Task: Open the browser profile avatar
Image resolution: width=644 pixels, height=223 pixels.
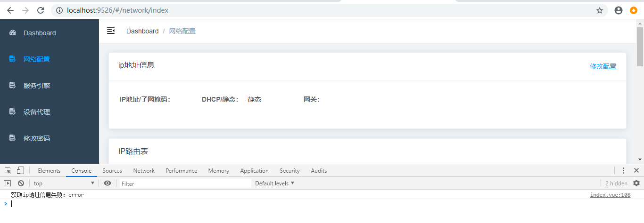Action: [x=619, y=10]
